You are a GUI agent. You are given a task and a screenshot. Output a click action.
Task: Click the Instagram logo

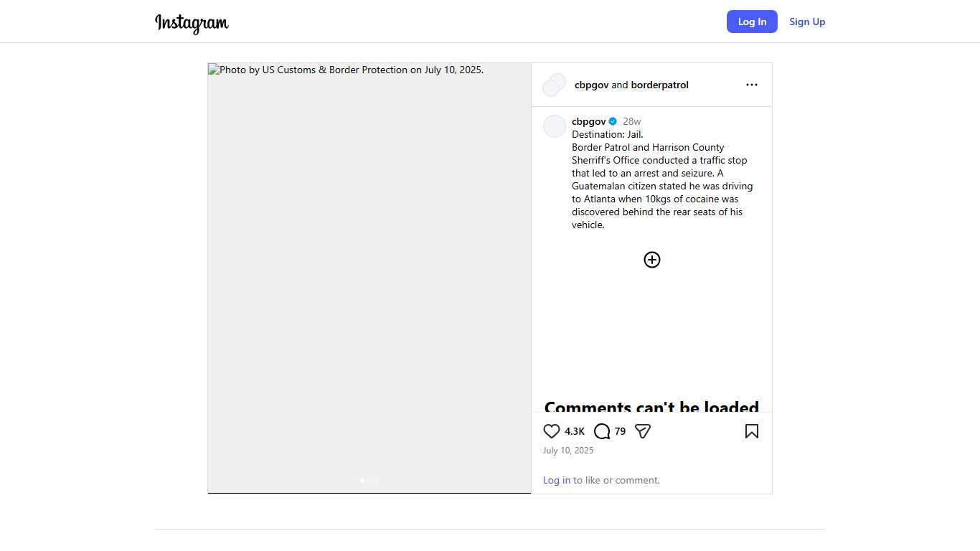coord(192,23)
